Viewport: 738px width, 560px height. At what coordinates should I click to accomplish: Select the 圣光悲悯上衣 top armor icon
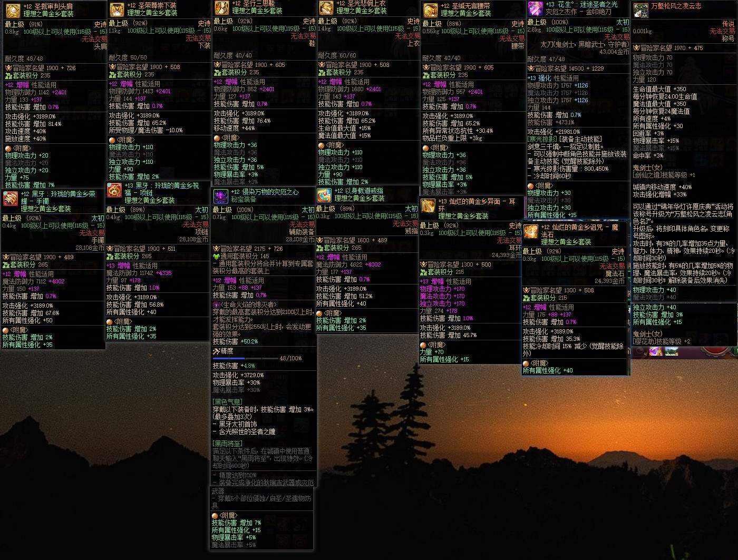[326, 8]
